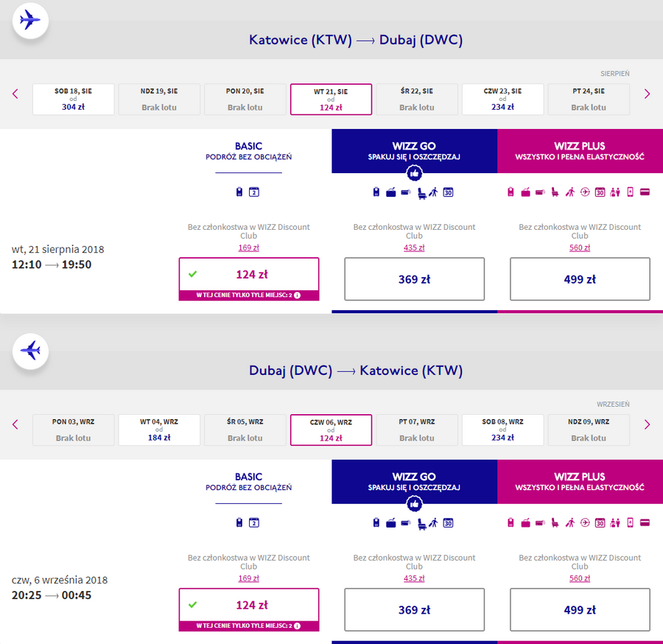The image size is (663, 644).
Task: Click the checked suitcase icon under return WIZZ GO
Action: tap(391, 523)
